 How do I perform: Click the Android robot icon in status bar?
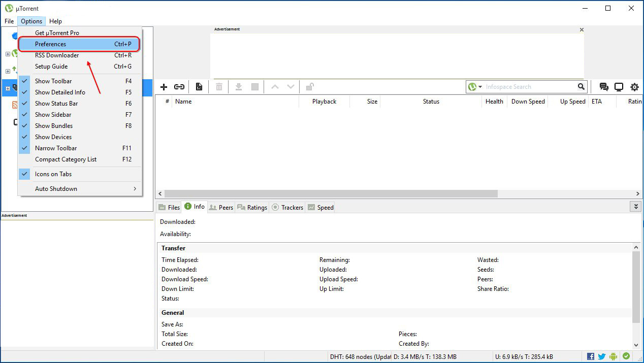coord(614,356)
